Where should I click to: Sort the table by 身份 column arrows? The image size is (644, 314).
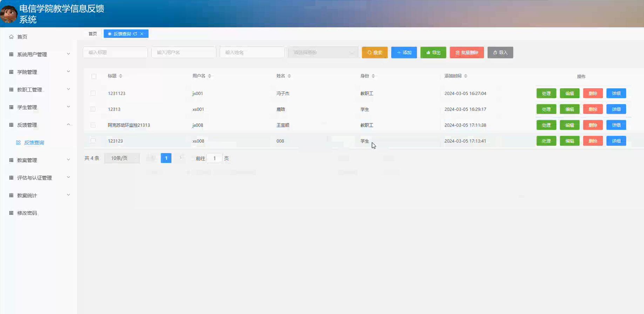click(x=373, y=76)
